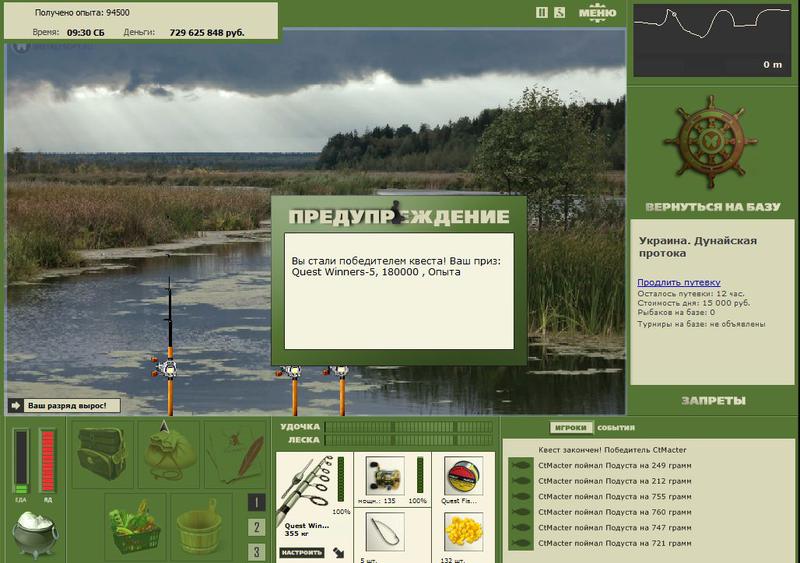Viewport: 800px width, 563px height.
Task: Open the food basket icon
Action: pyautogui.click(x=135, y=528)
